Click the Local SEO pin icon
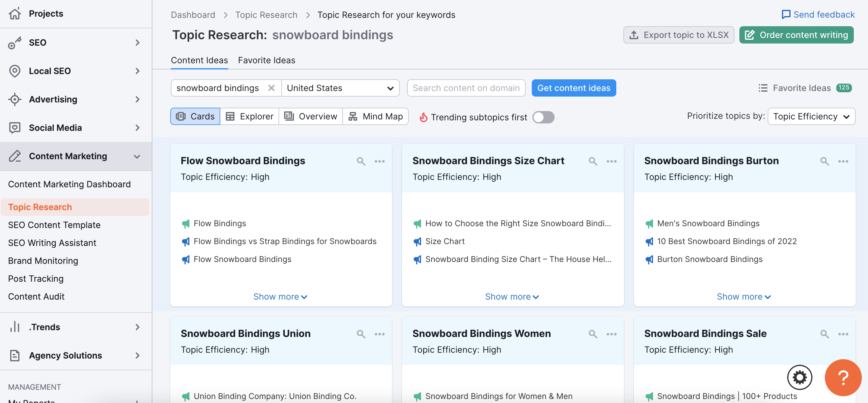 click(x=15, y=71)
